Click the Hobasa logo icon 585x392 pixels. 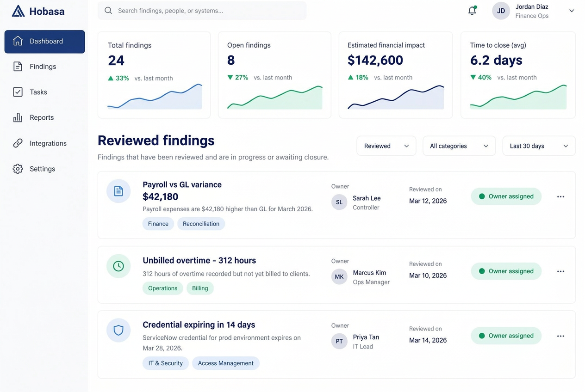pyautogui.click(x=18, y=11)
